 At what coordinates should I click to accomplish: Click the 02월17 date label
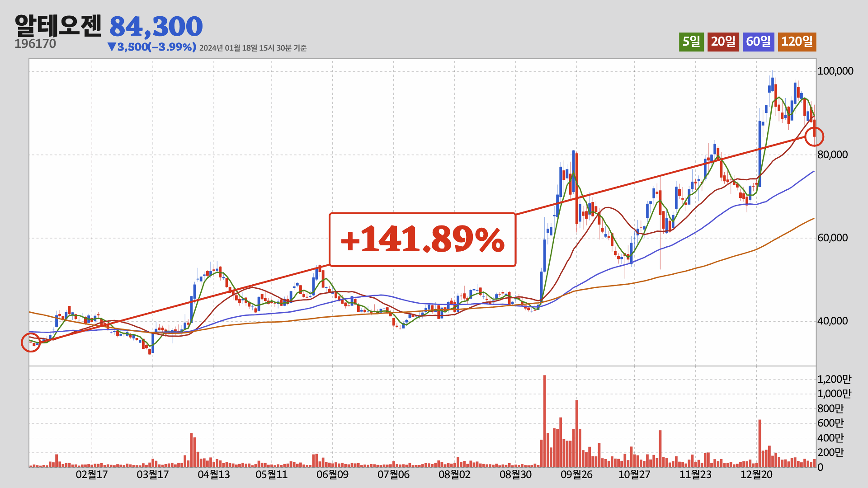click(x=92, y=474)
